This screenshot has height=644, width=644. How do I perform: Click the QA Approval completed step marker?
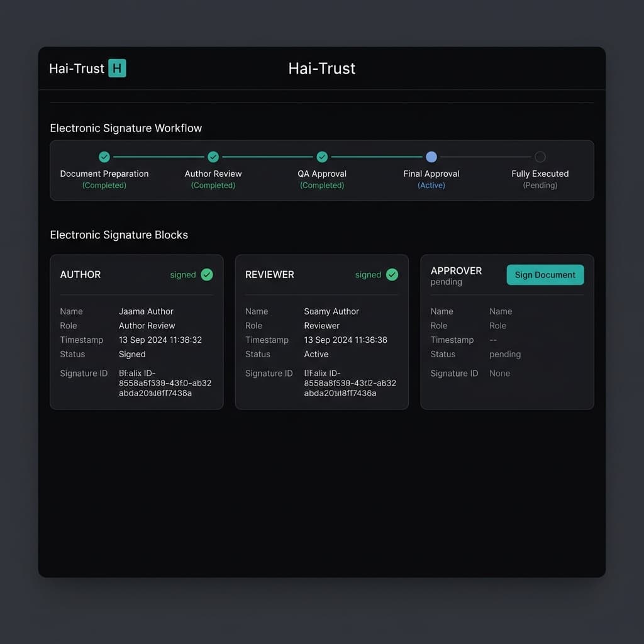coord(322,157)
